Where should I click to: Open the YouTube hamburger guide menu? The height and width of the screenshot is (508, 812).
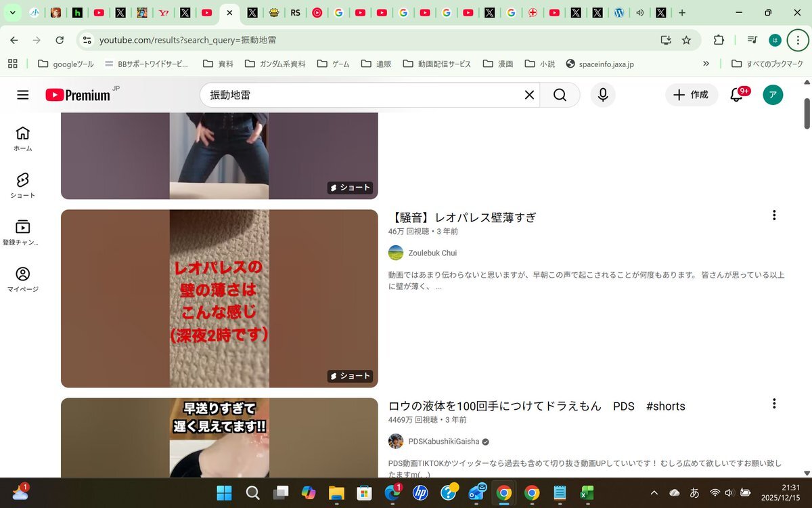point(23,95)
